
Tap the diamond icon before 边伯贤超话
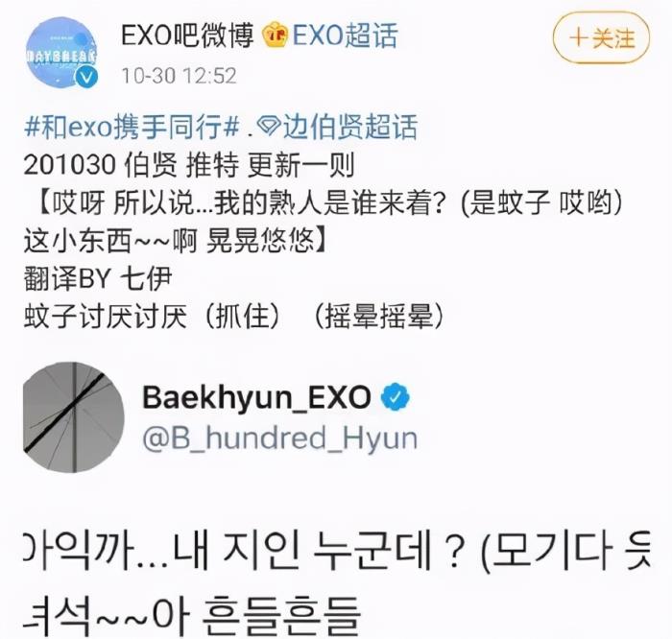pos(269,128)
